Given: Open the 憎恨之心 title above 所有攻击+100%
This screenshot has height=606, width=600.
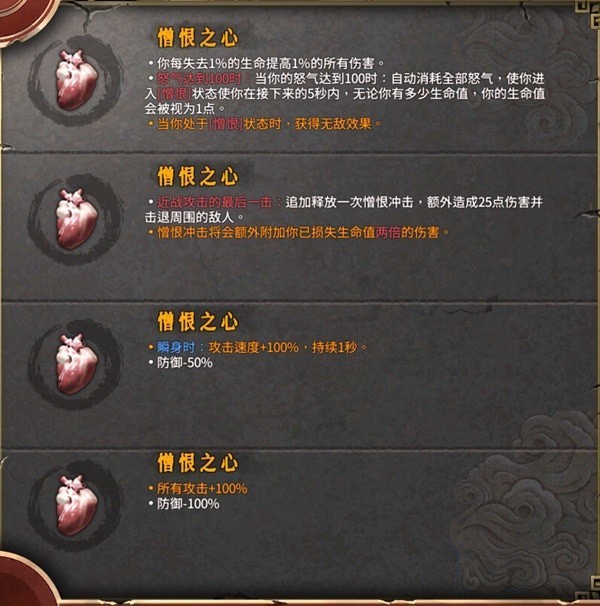Looking at the screenshot, I should pos(198,463).
